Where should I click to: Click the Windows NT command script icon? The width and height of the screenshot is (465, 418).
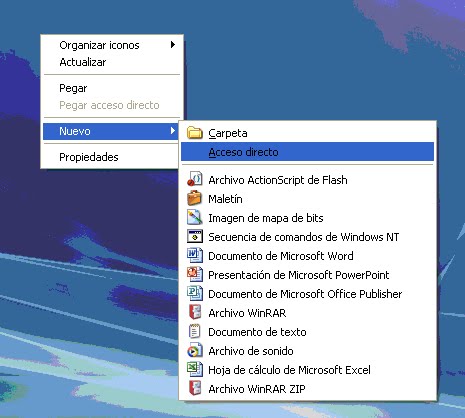click(195, 236)
